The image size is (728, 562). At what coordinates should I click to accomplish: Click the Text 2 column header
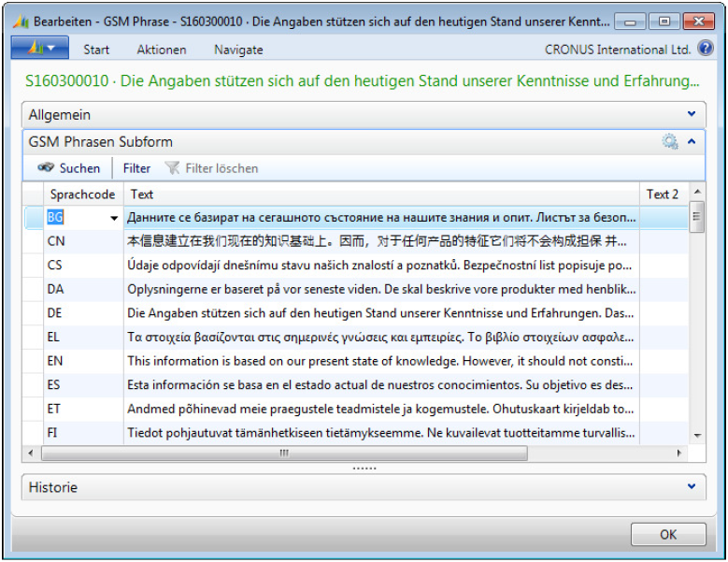point(663,194)
